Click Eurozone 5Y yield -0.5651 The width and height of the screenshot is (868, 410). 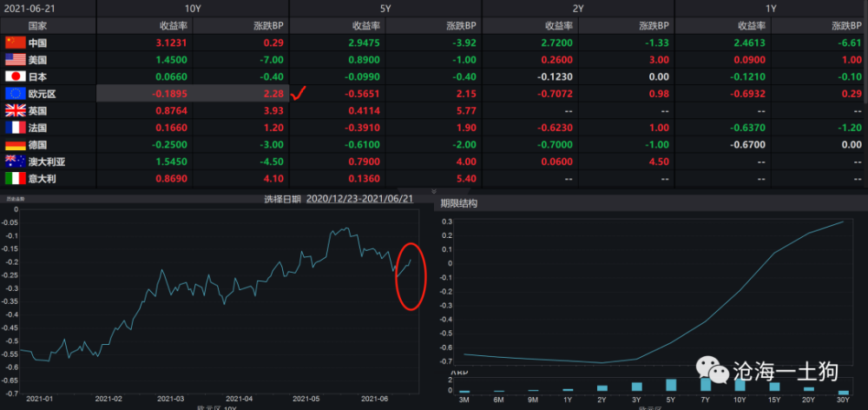(x=362, y=94)
